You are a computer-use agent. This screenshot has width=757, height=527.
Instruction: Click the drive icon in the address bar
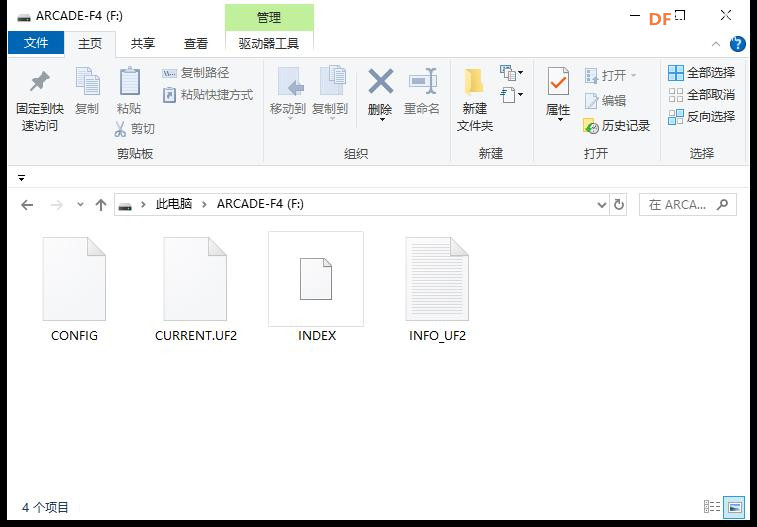coord(125,206)
